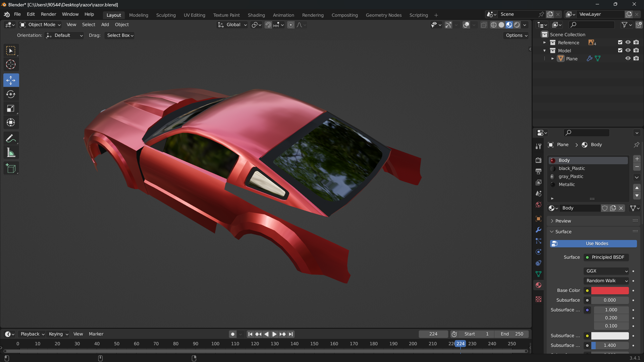Open the Object Mode dropdown
The width and height of the screenshot is (644, 362).
[41, 25]
